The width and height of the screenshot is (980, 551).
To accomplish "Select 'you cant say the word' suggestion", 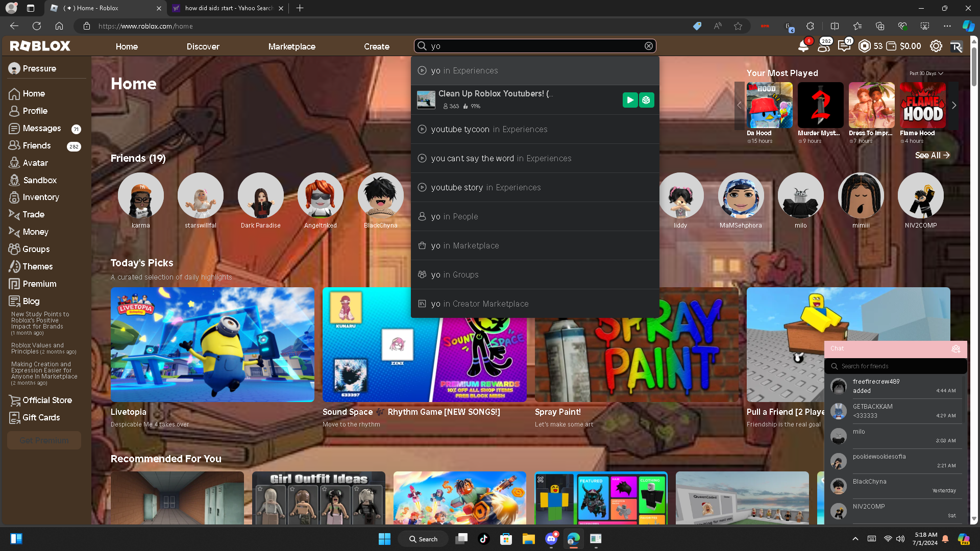I will tap(535, 158).
